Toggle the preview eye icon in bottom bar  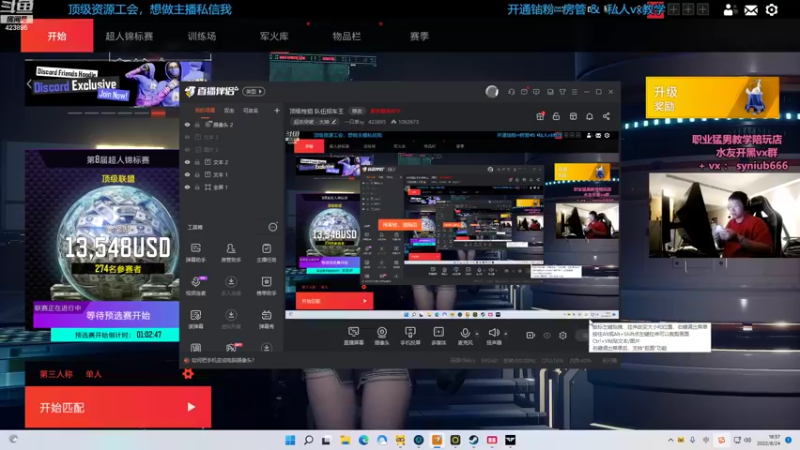click(547, 335)
